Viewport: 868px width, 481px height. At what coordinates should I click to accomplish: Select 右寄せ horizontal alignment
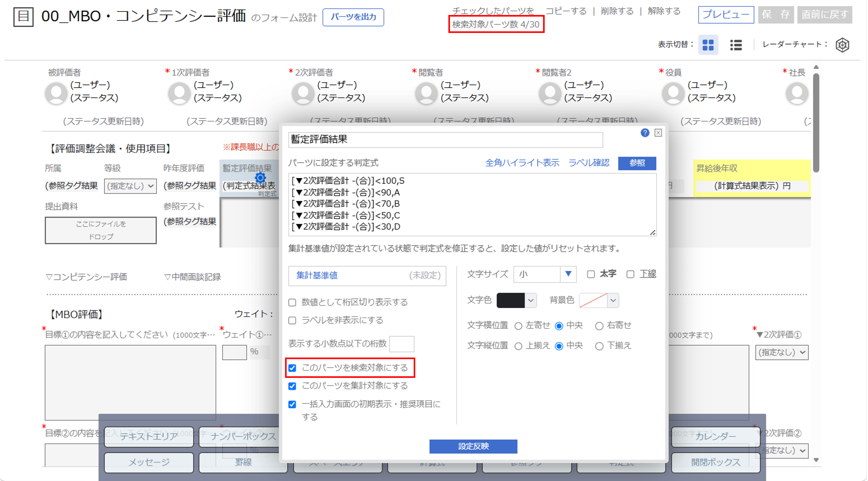[x=599, y=326]
